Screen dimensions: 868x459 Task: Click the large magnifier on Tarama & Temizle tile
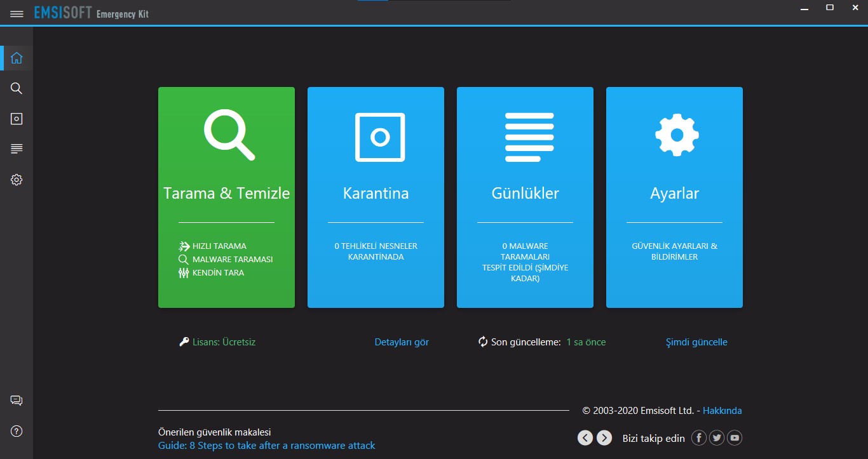click(229, 134)
